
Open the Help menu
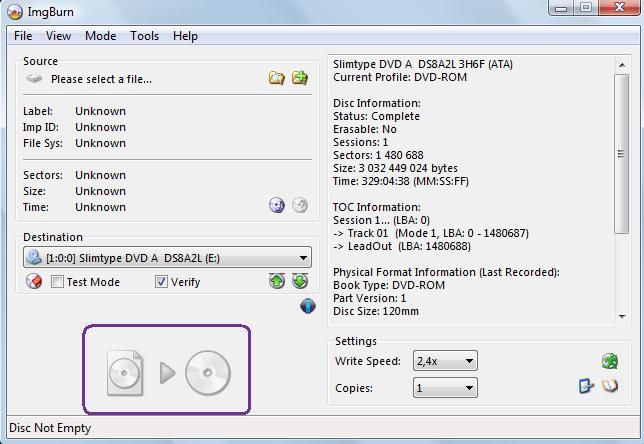click(x=185, y=36)
